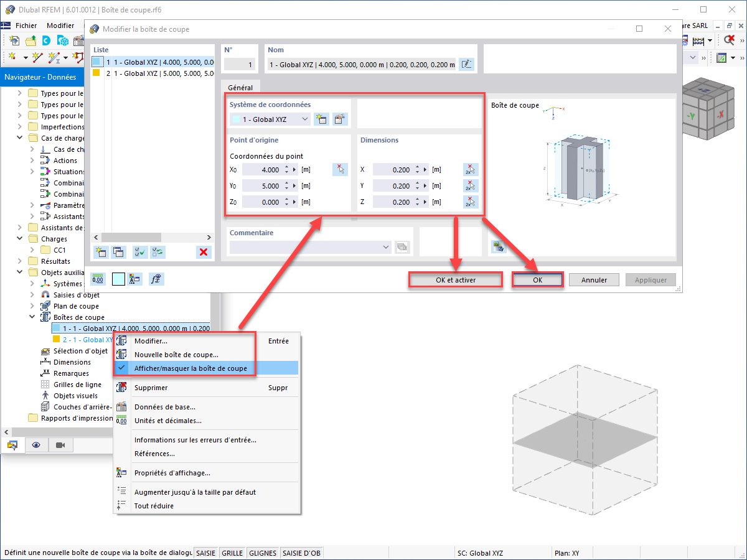
Task: Select list item 2 with yellow swatch
Action: click(153, 73)
